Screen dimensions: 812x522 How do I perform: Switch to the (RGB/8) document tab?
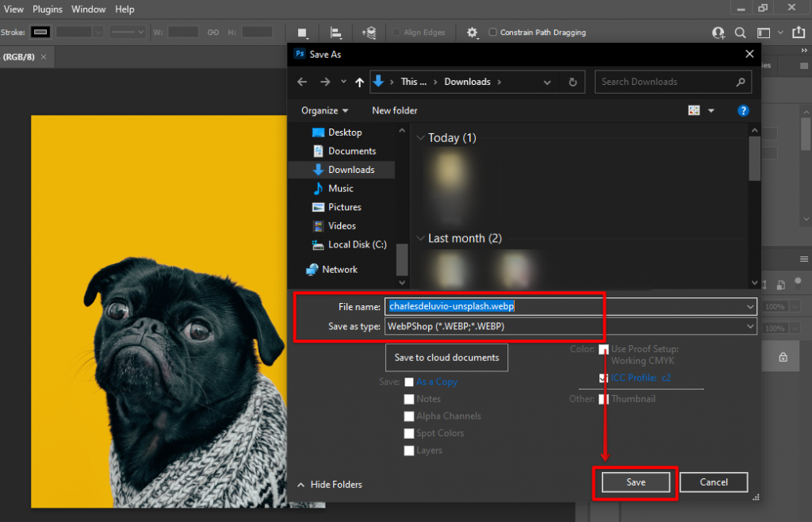(x=21, y=57)
